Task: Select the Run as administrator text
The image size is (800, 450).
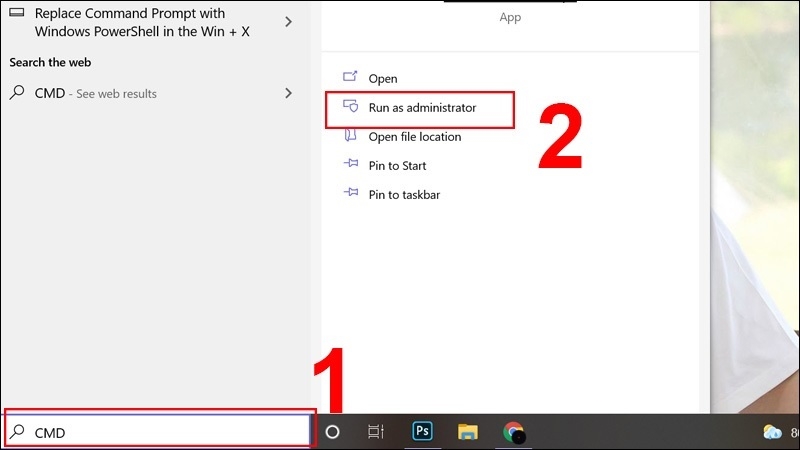Action: coord(422,108)
